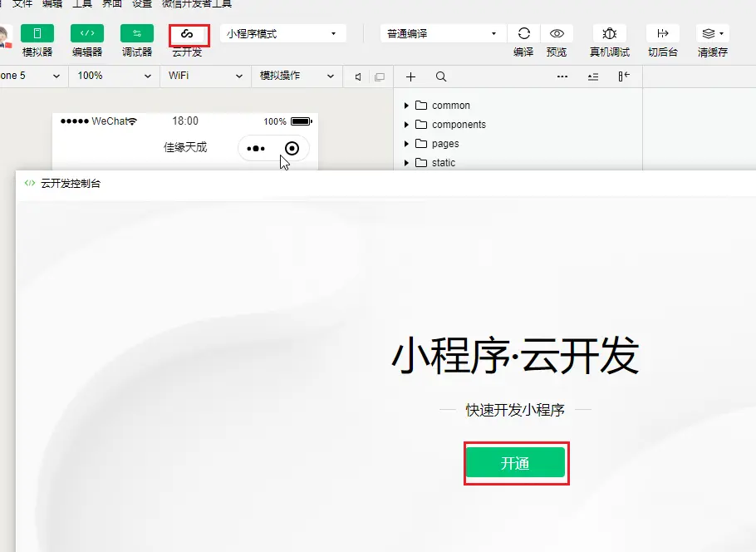Open the 小程序模式 mode dropdown

pyautogui.click(x=283, y=33)
